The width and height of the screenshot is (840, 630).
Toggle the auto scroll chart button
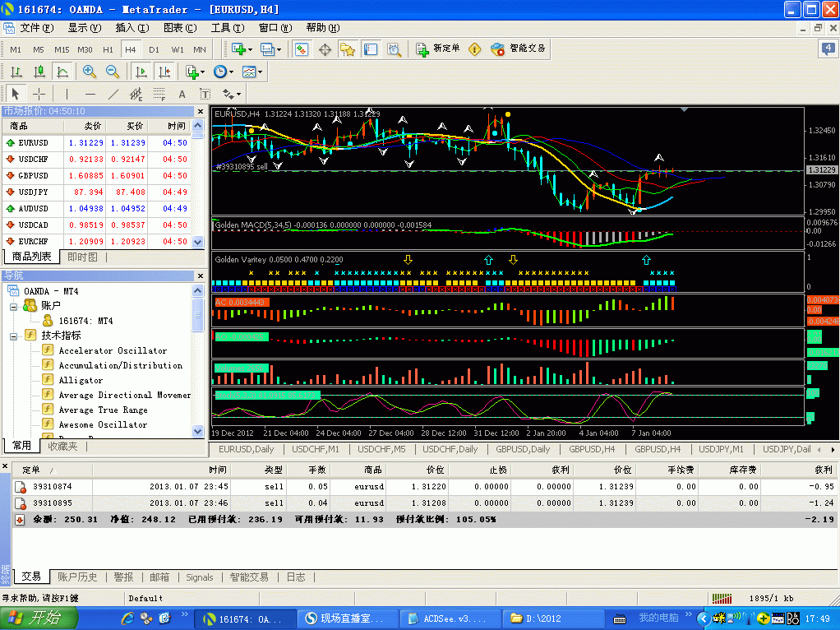pyautogui.click(x=141, y=72)
